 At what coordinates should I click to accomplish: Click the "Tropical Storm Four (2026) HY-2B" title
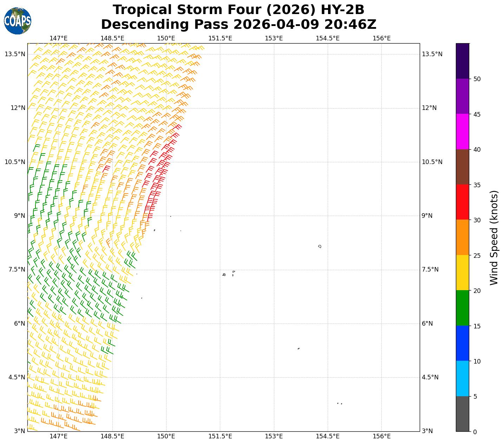[238, 10]
